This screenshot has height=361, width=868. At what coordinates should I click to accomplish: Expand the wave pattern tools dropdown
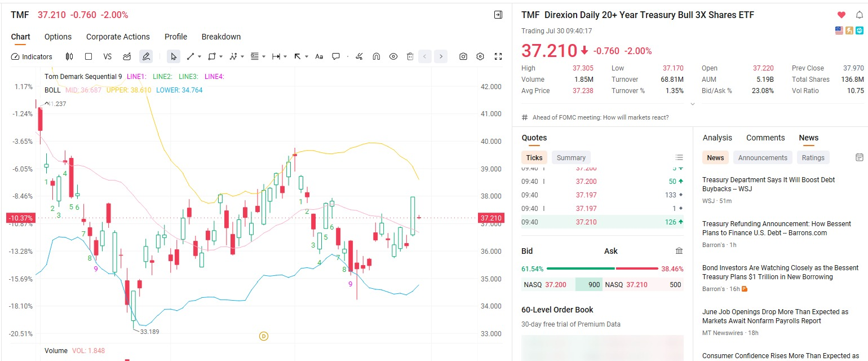click(x=242, y=56)
